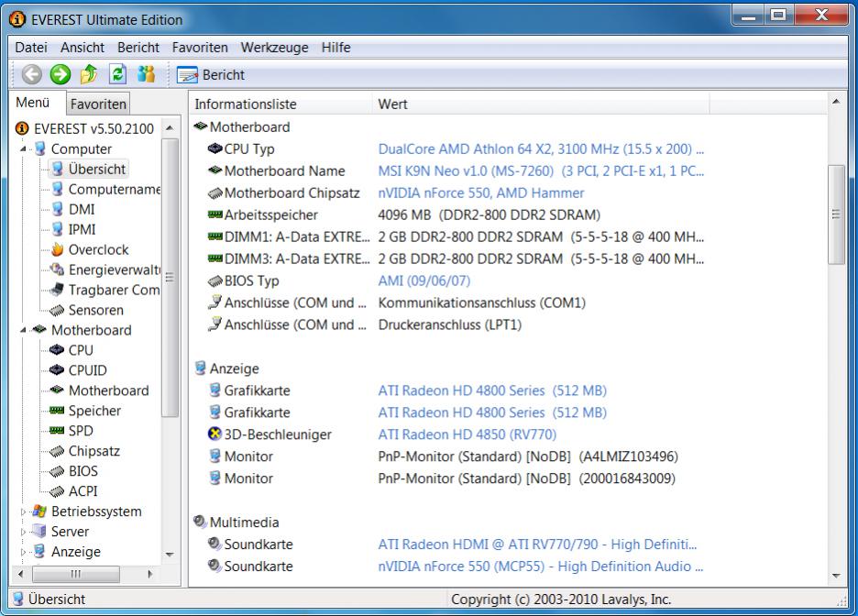
Task: Click the Server icon in the tree
Action: click(x=39, y=531)
